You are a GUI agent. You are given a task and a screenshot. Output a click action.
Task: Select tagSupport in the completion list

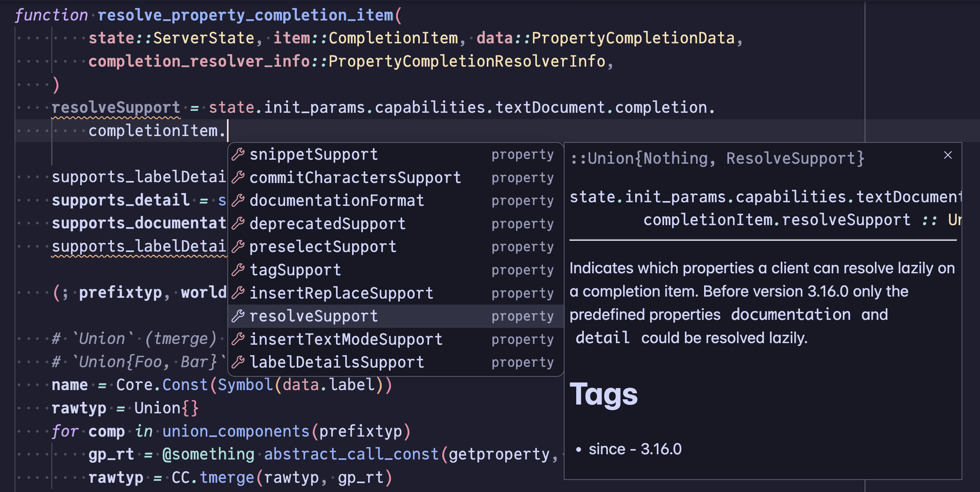tap(395, 270)
